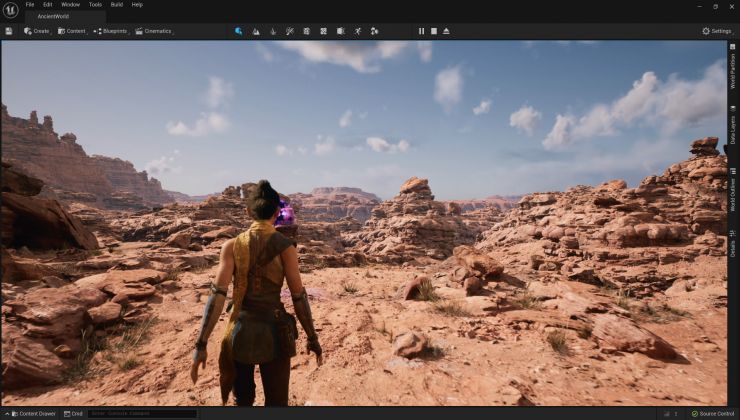Image resolution: width=740 pixels, height=420 pixels.
Task: Open the Build menu
Action: [117, 5]
